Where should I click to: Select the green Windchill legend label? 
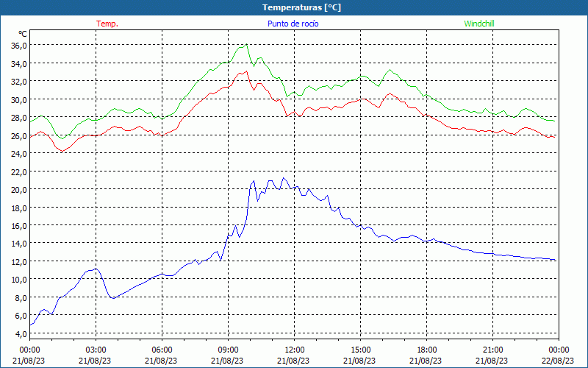(x=479, y=24)
